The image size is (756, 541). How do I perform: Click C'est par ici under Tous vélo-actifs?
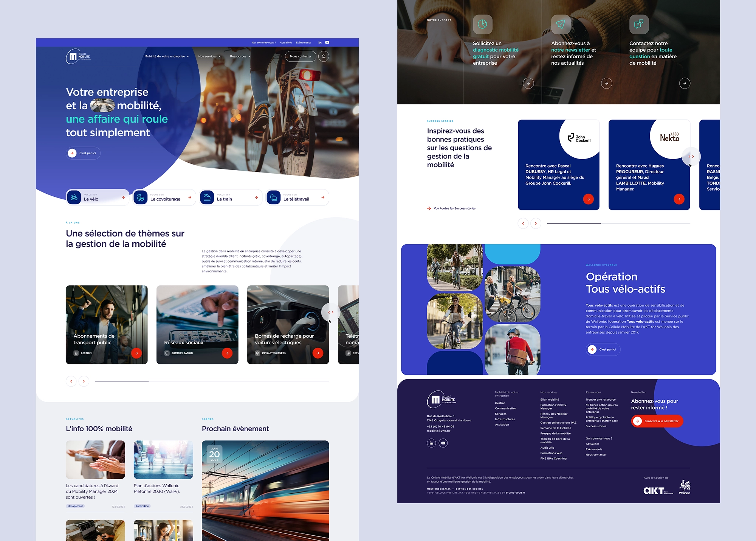click(x=603, y=349)
